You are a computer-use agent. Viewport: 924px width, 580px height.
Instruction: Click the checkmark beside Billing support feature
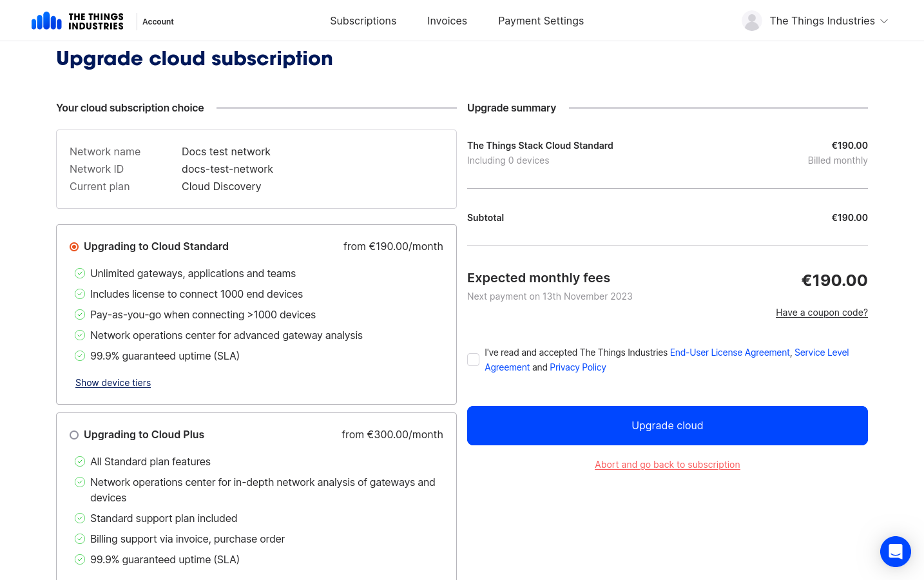coord(80,539)
